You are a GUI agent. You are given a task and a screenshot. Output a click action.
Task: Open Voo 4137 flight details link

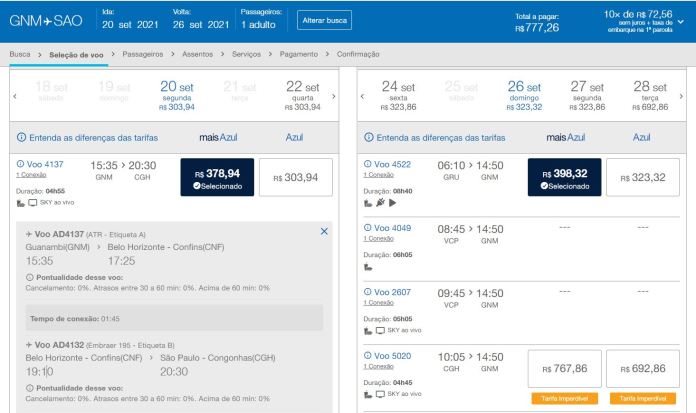click(45, 164)
